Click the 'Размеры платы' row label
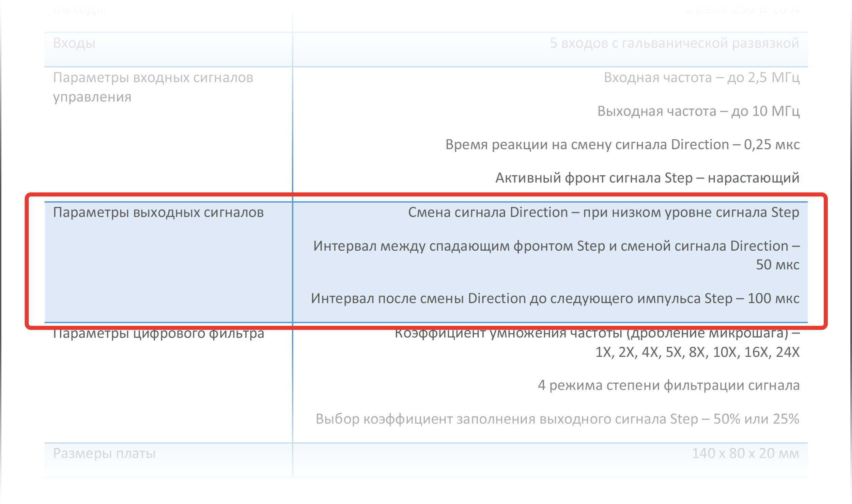852x504 pixels. (104, 453)
